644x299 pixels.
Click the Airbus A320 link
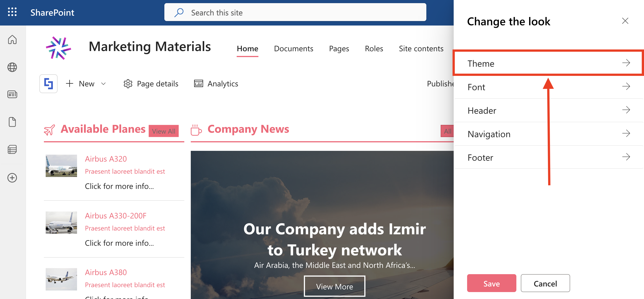(106, 159)
